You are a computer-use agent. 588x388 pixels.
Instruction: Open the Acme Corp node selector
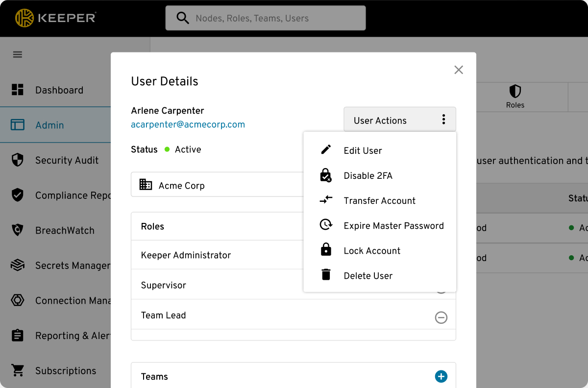(217, 184)
